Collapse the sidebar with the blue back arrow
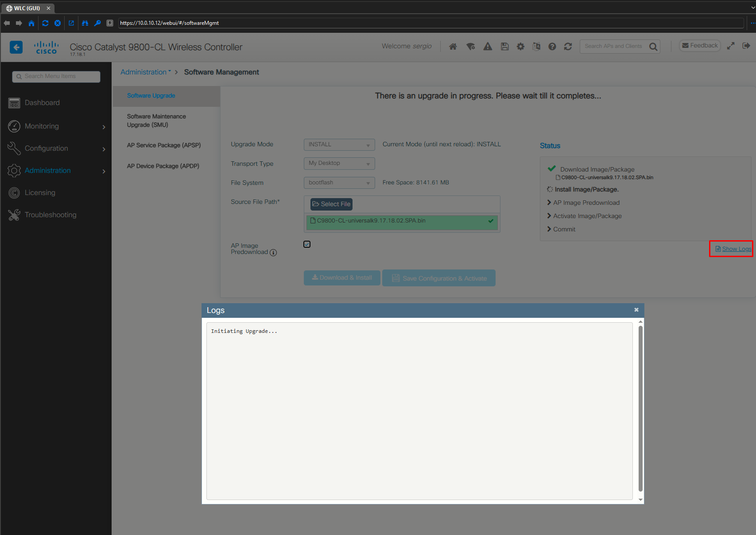 pos(16,47)
